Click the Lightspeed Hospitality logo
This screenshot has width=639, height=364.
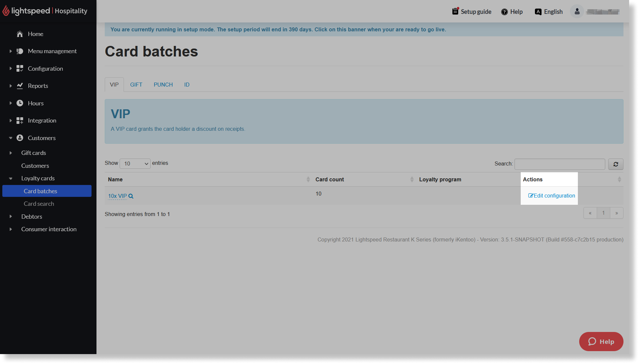coord(45,11)
